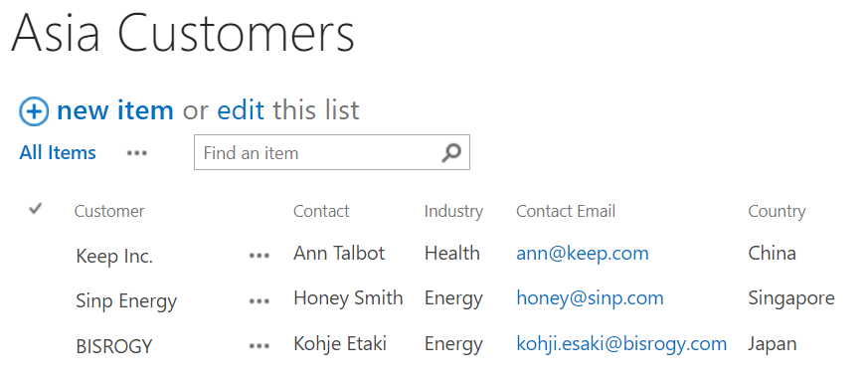This screenshot has height=383, width=868.
Task: Click the Find an item search box
Action: point(331,152)
